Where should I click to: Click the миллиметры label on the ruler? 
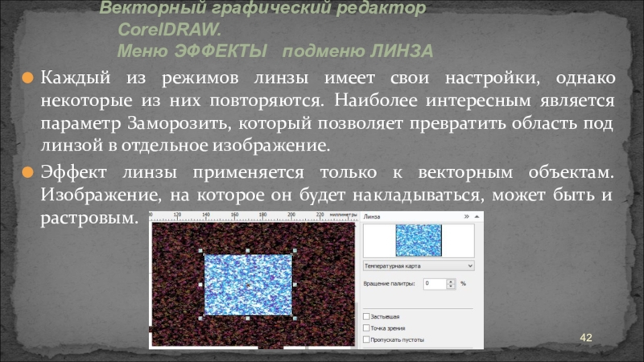[x=344, y=215]
